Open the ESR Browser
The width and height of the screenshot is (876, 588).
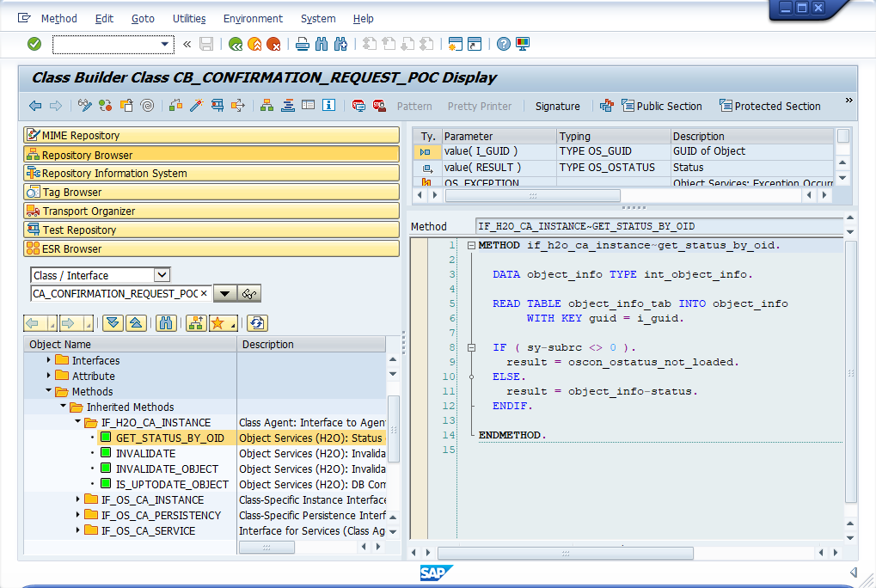point(211,248)
